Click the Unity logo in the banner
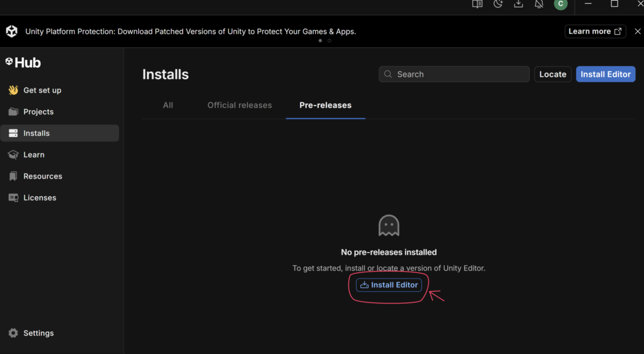This screenshot has height=354, width=644. point(11,31)
